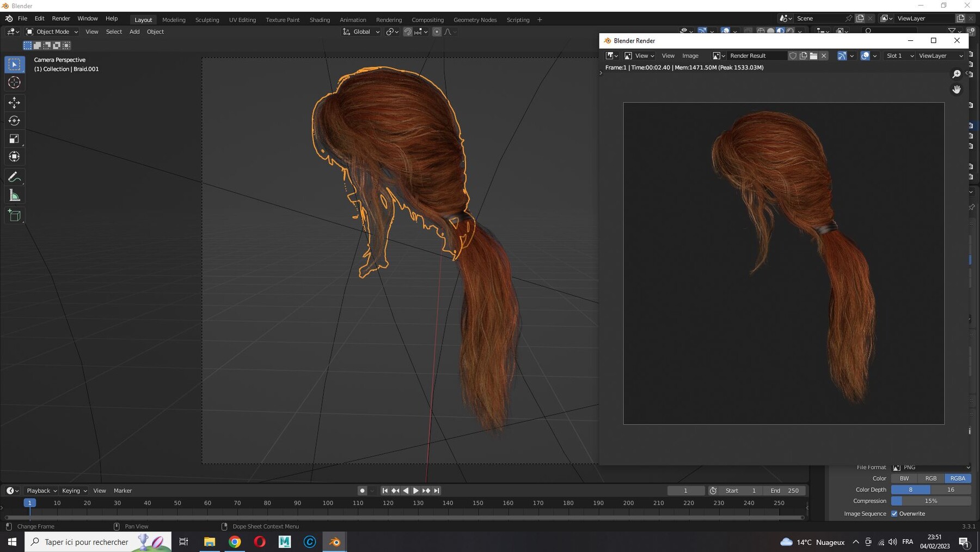Open the Slot 1 dropdown
The image size is (980, 552).
pos(899,56)
